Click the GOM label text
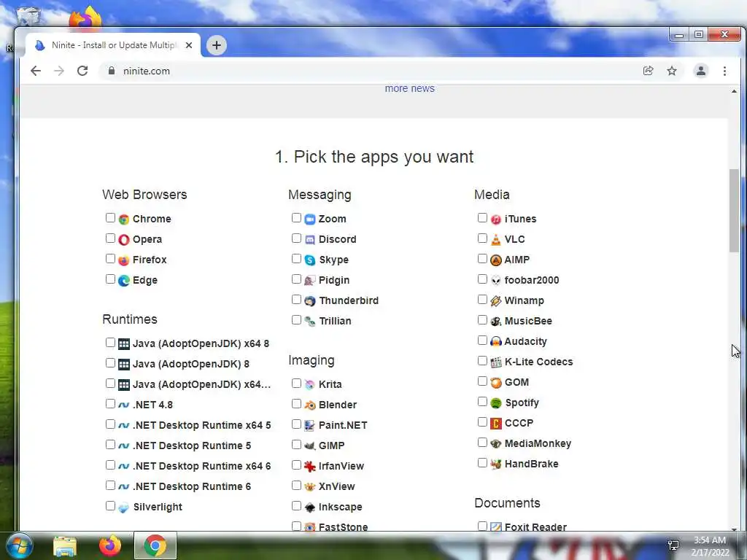747x560 pixels. pyautogui.click(x=517, y=382)
